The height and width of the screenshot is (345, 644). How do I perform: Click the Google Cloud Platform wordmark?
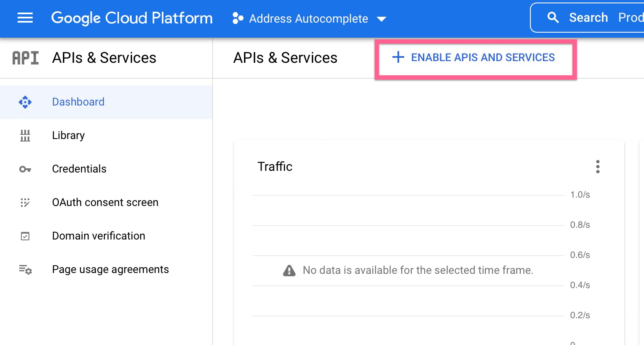click(132, 18)
